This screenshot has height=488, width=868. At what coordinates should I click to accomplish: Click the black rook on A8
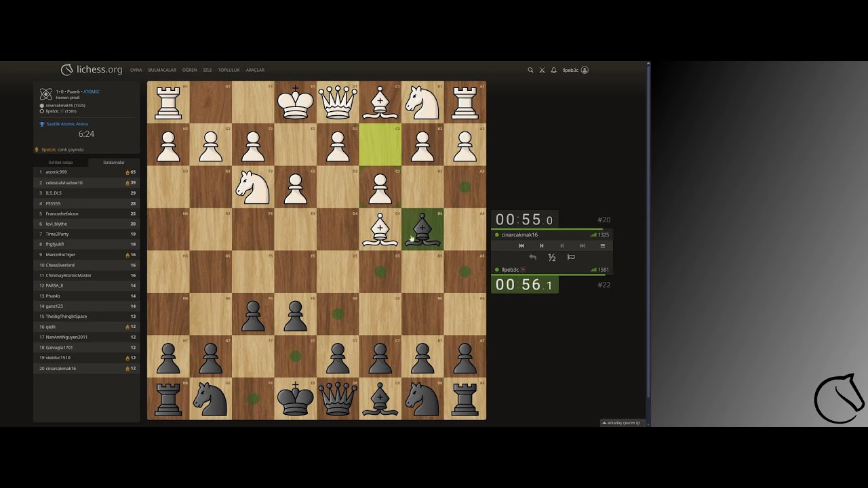465,399
